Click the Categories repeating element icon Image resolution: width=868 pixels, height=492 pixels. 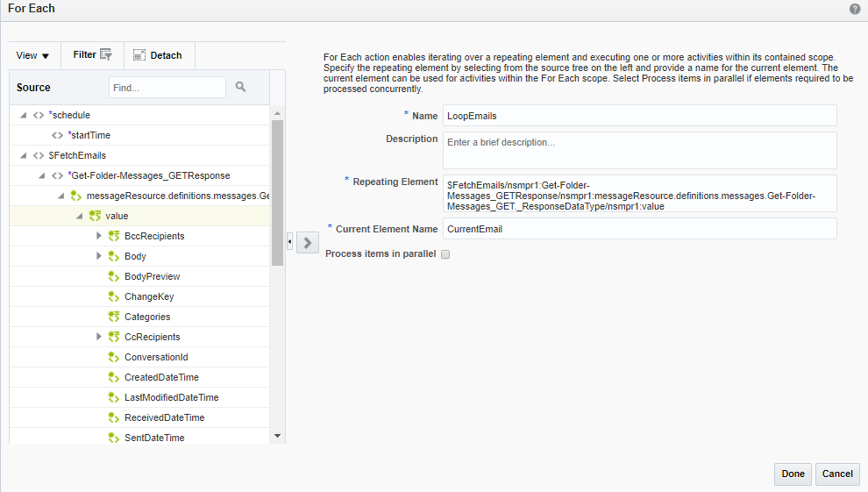113,317
